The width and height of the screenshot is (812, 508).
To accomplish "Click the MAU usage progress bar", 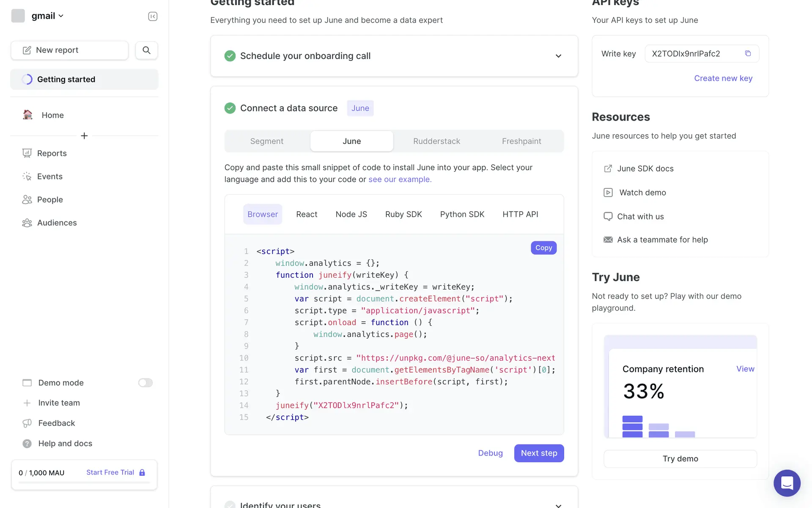I will pos(84,483).
